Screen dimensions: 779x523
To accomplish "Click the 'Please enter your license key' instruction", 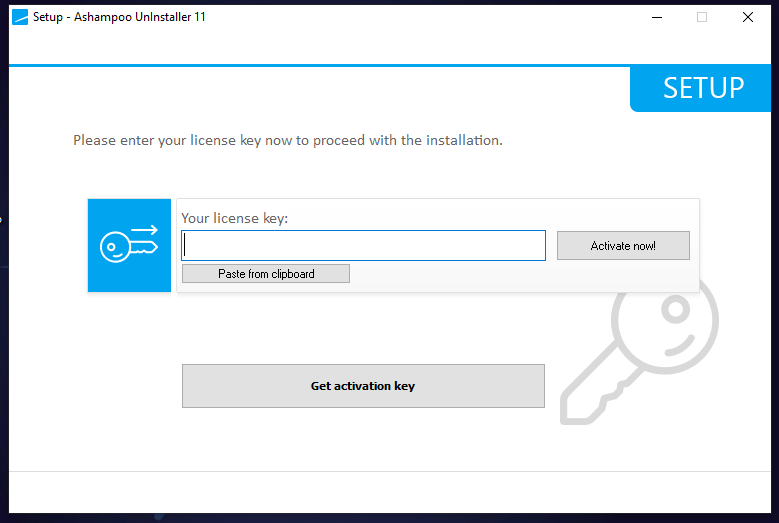I will coord(288,140).
